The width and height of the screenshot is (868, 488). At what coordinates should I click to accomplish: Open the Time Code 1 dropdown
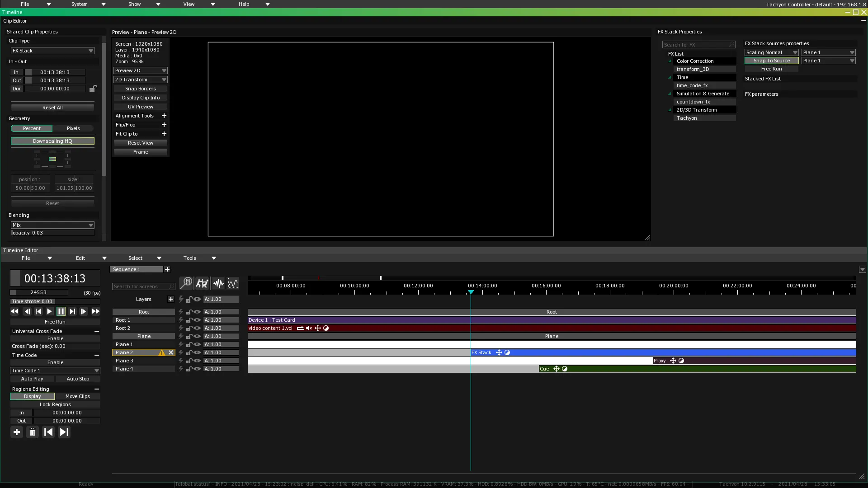point(55,371)
